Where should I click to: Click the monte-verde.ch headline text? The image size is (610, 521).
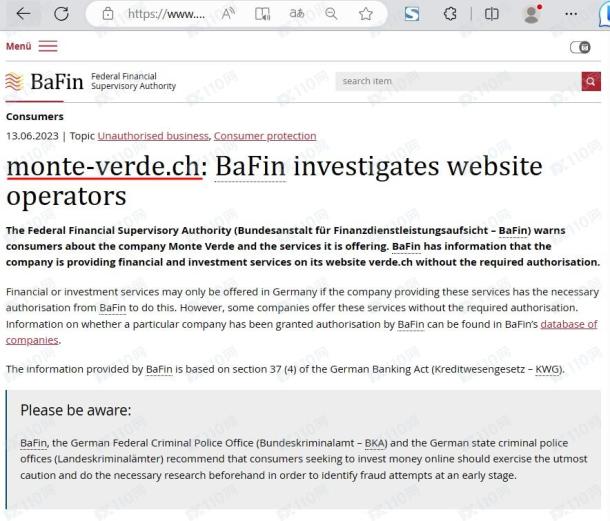pyautogui.click(x=103, y=166)
